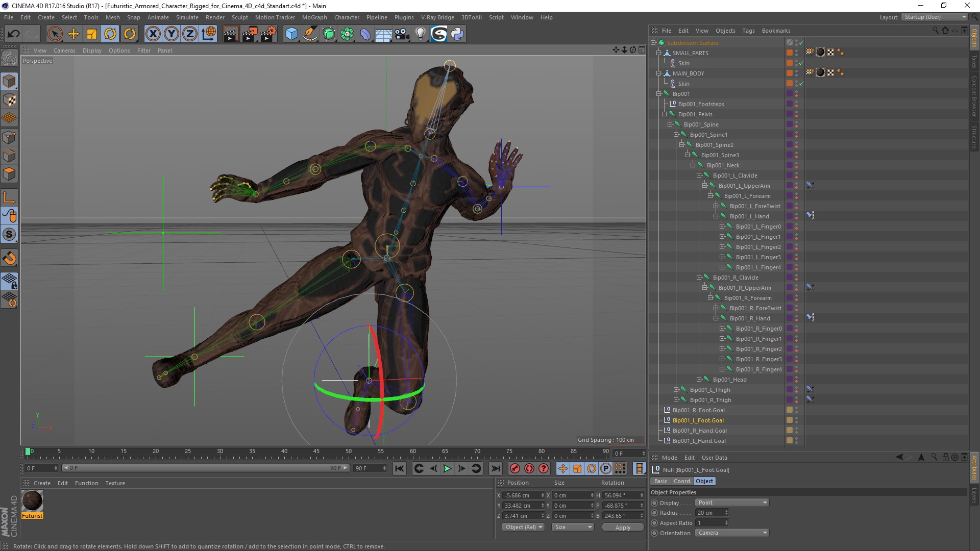Activate the Scale tool
Viewport: 980px width, 551px height.
[92, 34]
